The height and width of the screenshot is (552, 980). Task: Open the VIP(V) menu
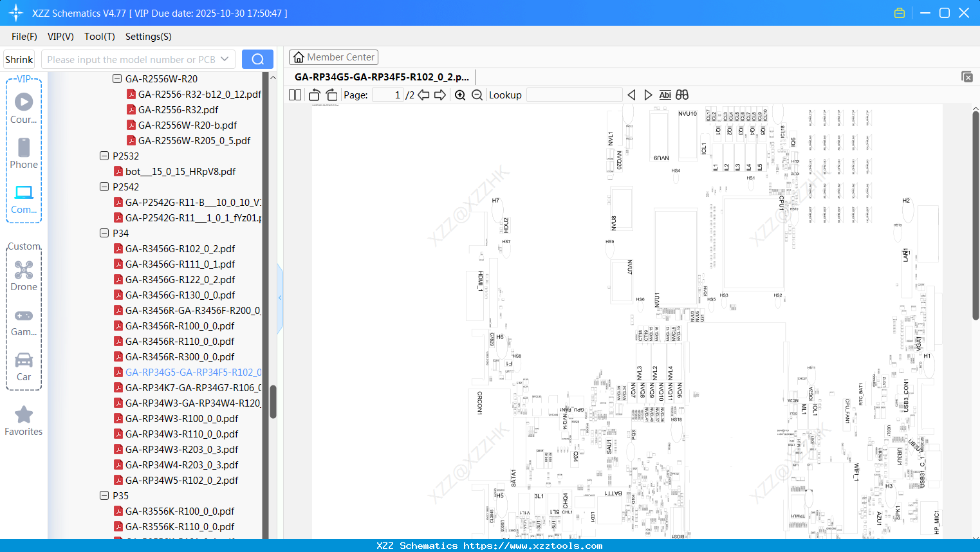[60, 37]
